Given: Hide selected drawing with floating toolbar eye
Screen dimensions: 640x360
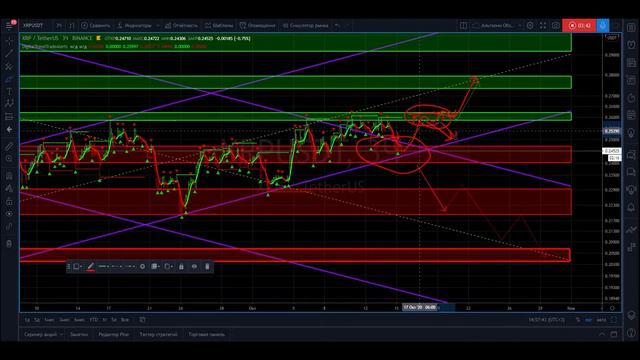Looking at the screenshot, I should pos(194,267).
